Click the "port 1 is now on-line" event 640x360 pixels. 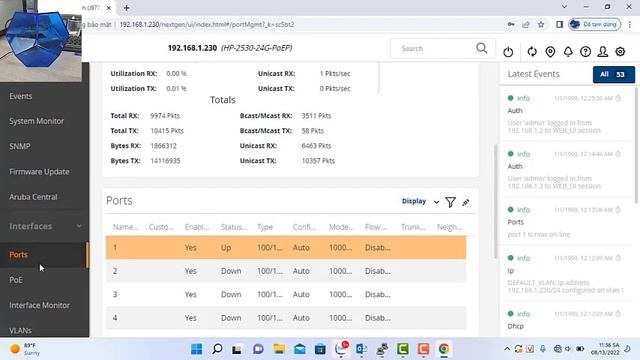tap(539, 234)
